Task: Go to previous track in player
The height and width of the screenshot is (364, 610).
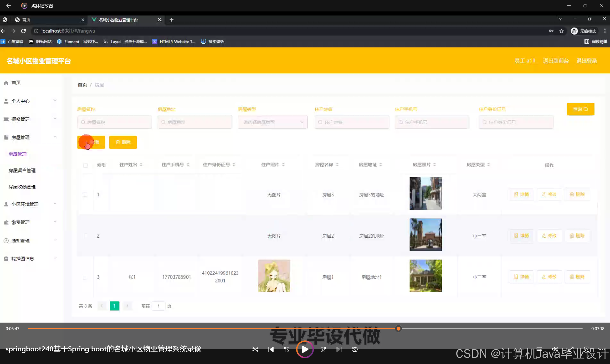Action: pos(271,349)
